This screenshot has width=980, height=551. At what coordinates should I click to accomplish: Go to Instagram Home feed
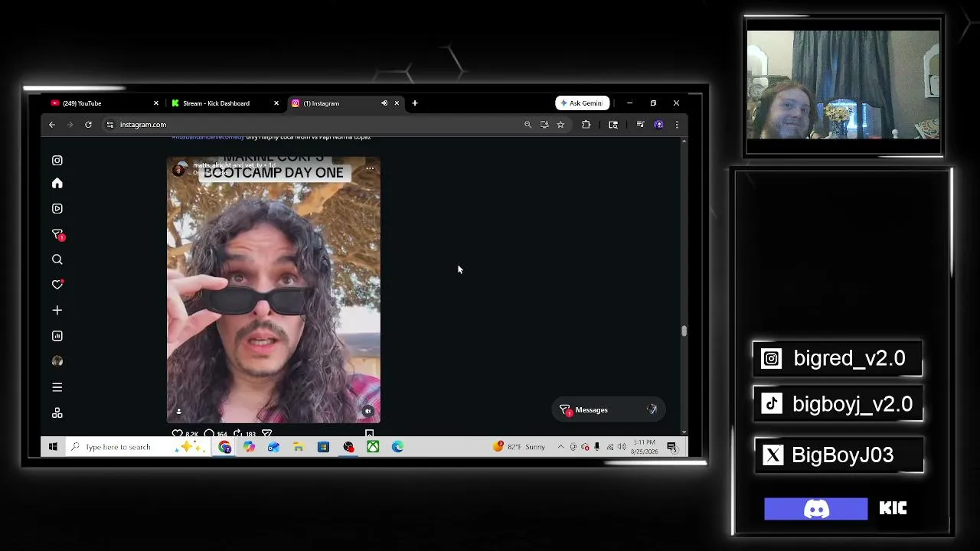(x=57, y=184)
